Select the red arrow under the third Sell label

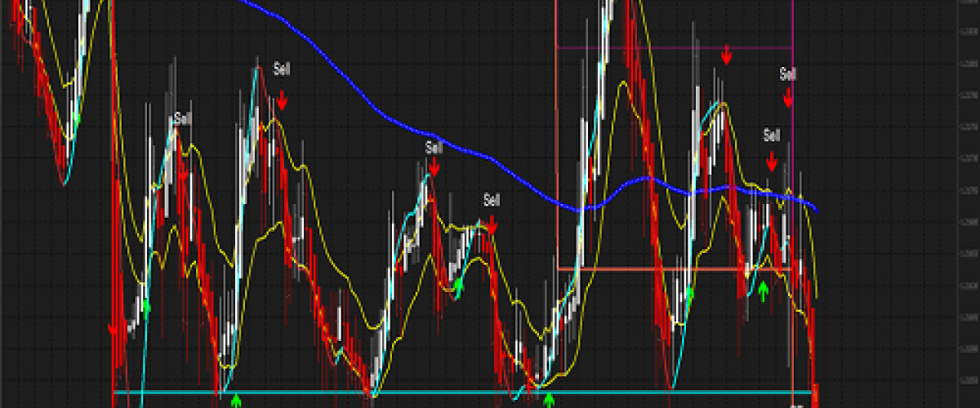(x=434, y=167)
